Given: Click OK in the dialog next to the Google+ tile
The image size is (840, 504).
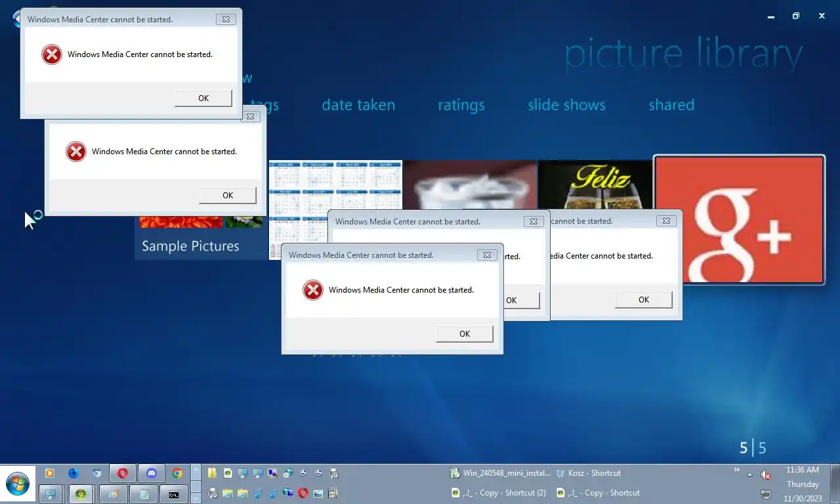Looking at the screenshot, I should pos(643,299).
